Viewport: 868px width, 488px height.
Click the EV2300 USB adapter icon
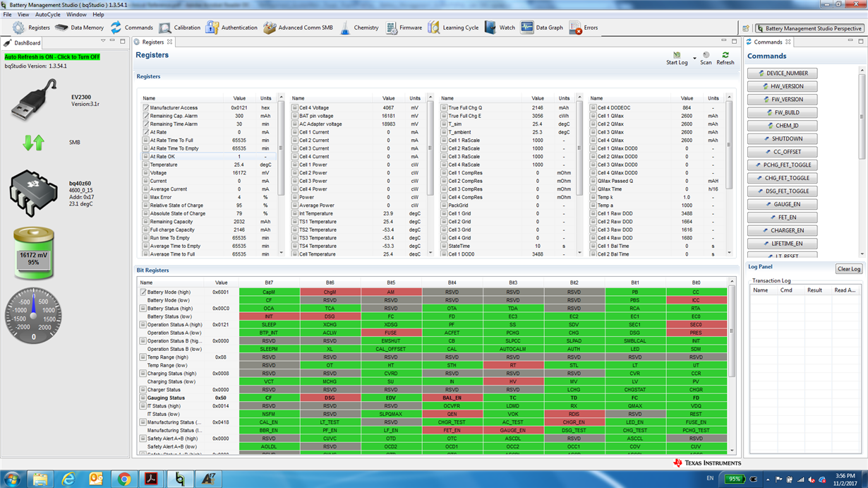point(34,99)
